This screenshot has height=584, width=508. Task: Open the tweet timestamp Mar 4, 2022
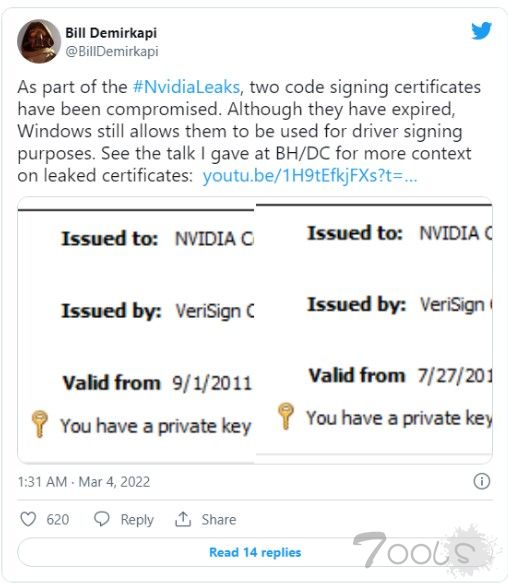tap(84, 482)
